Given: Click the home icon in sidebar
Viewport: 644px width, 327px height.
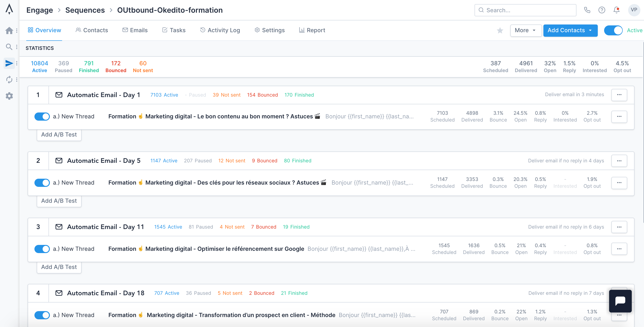Looking at the screenshot, I should coord(9,31).
